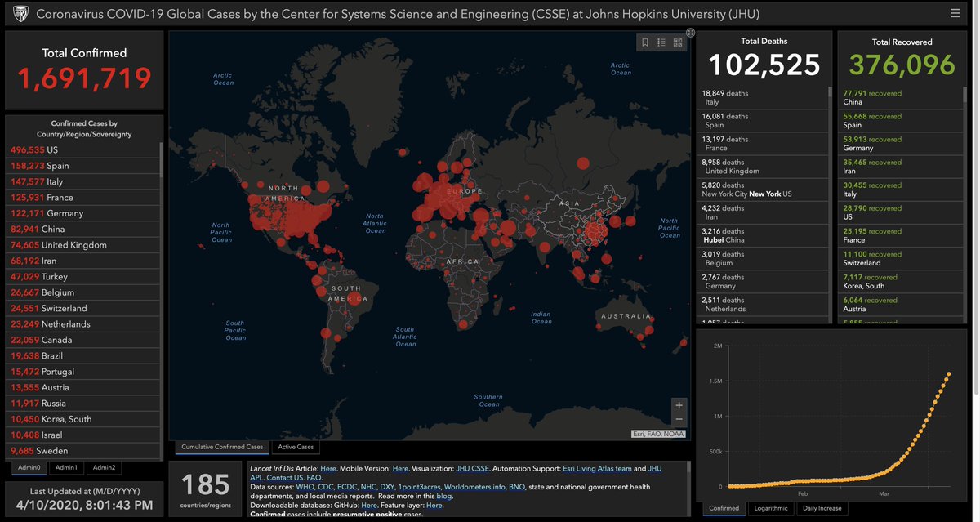
Task: Click the Hubei China deaths entry
Action: pyautogui.click(x=763, y=236)
